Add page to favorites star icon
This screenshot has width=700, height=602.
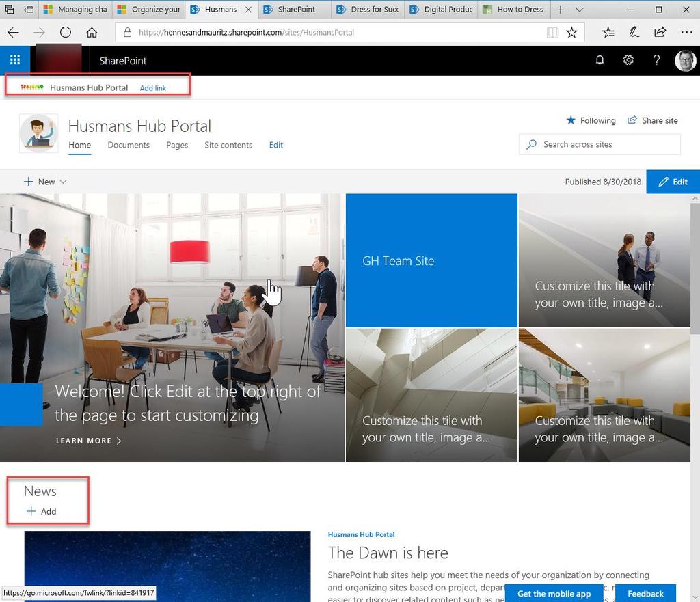(571, 32)
